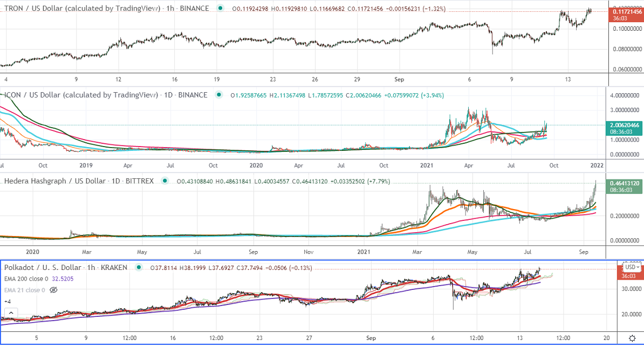Click 0.08000000 on TRON price scale

pos(627,49)
